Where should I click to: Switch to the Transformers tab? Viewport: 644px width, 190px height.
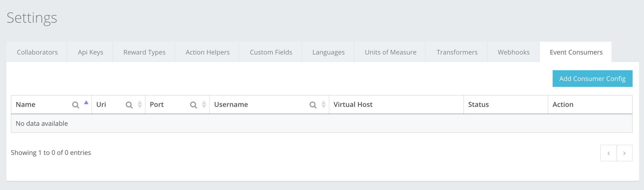click(457, 52)
